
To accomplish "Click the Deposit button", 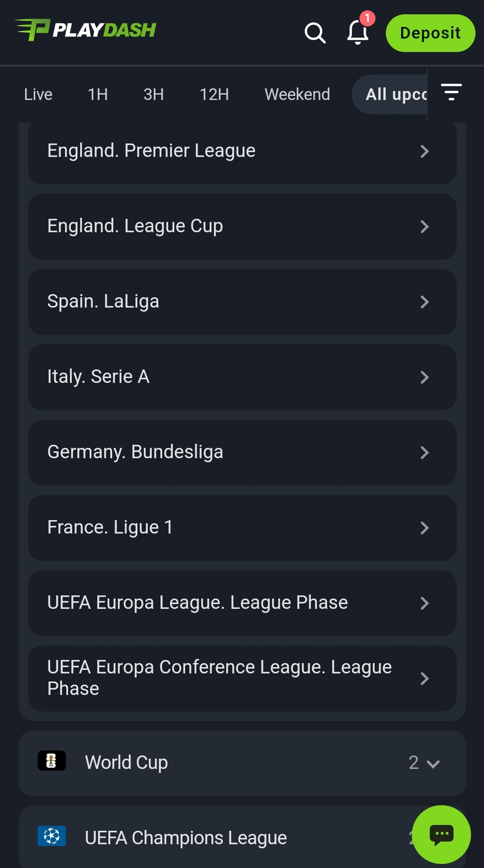I will pyautogui.click(x=430, y=33).
